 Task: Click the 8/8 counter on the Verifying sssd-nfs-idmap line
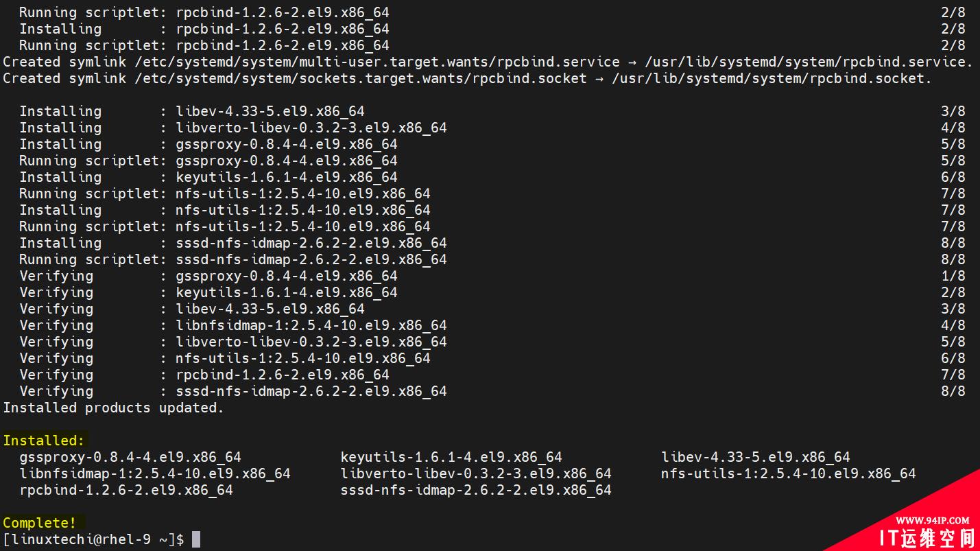click(x=953, y=391)
